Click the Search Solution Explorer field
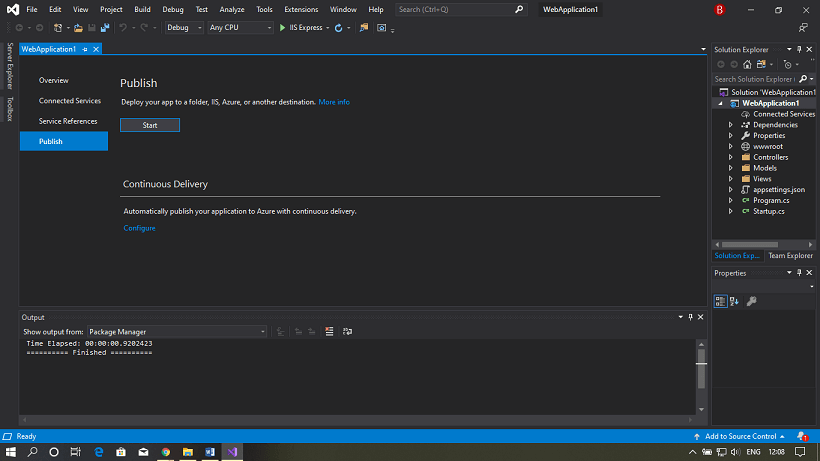This screenshot has height=461, width=820. (x=754, y=79)
